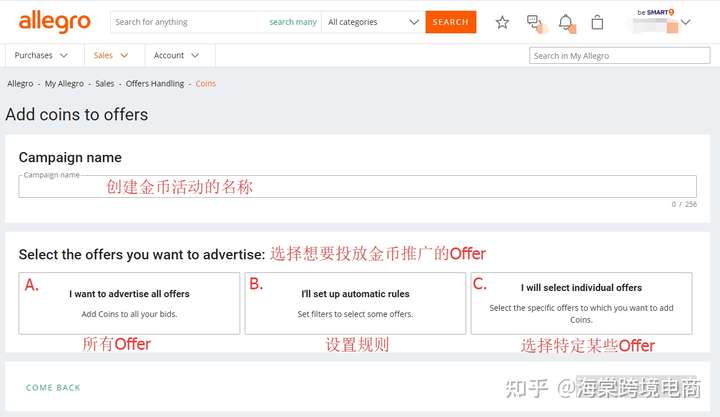
Task: Click the Campaign name input field
Action: 357,186
